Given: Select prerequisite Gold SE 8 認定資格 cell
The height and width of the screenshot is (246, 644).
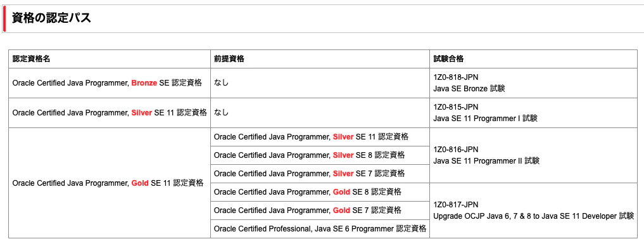Looking at the screenshot, I should point(320,192).
